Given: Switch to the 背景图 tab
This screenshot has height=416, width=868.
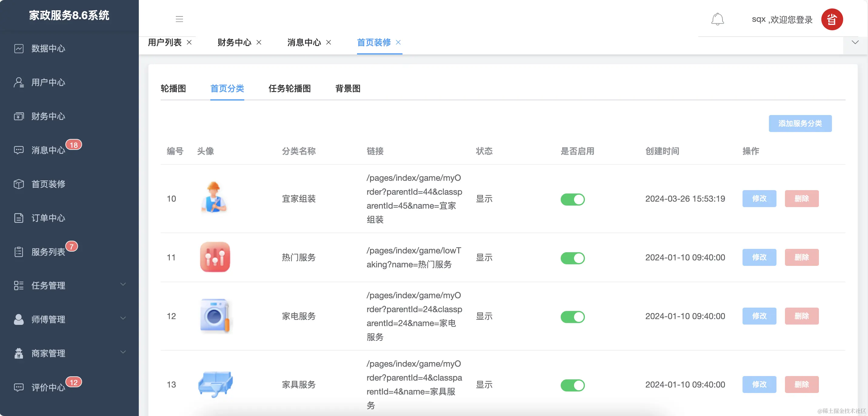Looking at the screenshot, I should [348, 88].
